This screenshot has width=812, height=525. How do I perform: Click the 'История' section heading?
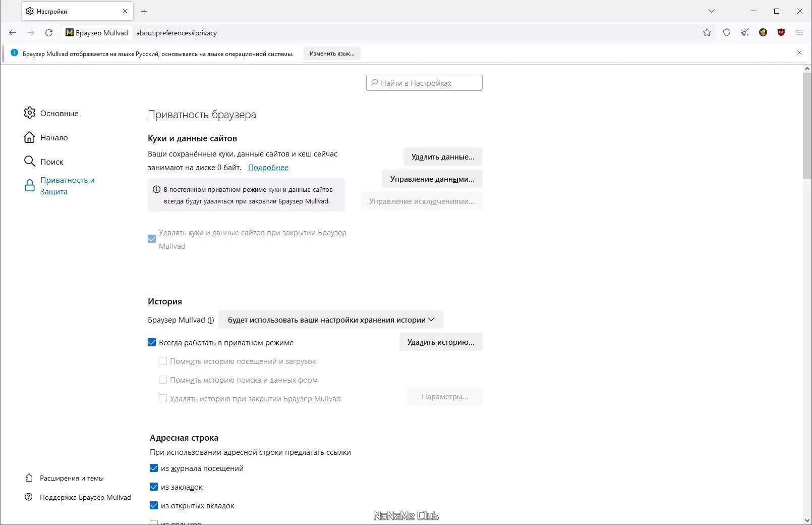165,301
